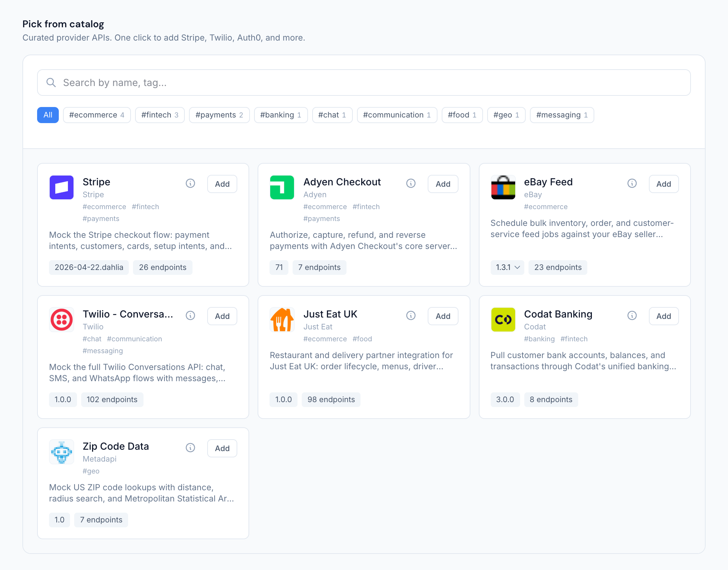This screenshot has width=728, height=570.
Task: Open info for Adyen Checkout
Action: (x=411, y=183)
